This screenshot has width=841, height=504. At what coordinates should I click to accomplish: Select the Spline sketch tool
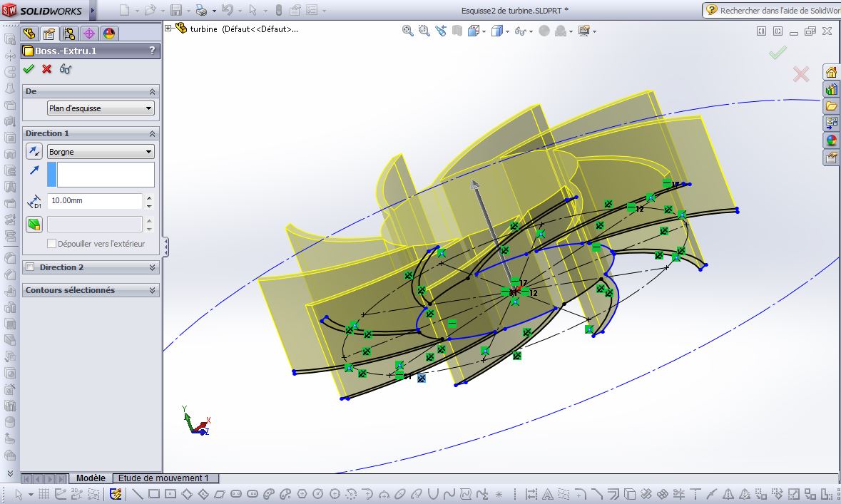tap(449, 494)
